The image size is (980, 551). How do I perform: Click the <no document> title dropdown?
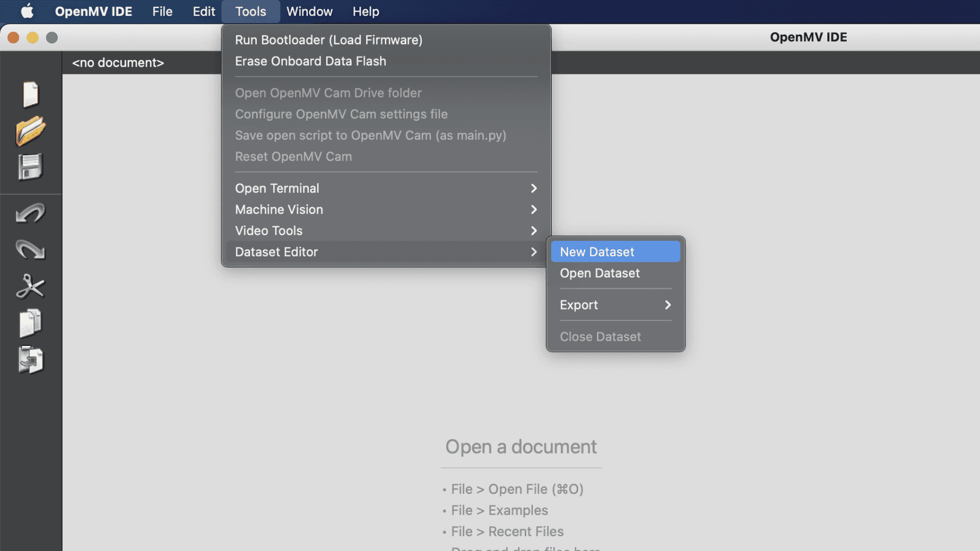point(118,63)
